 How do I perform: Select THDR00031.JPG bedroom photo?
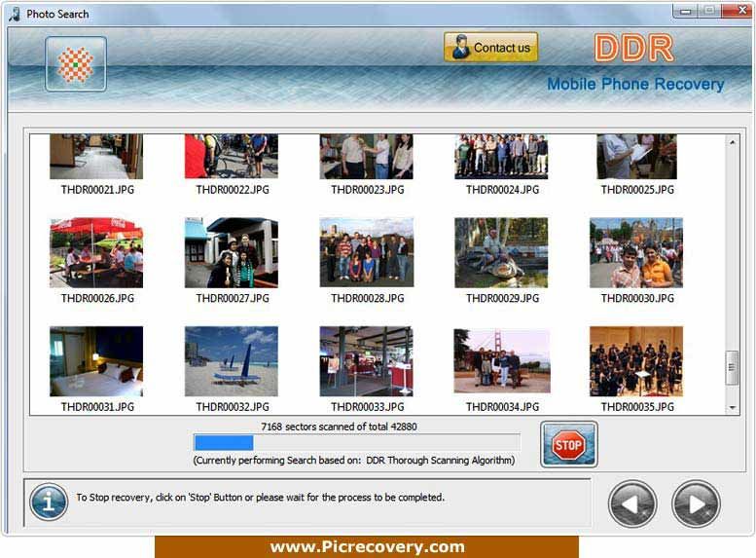click(x=96, y=361)
